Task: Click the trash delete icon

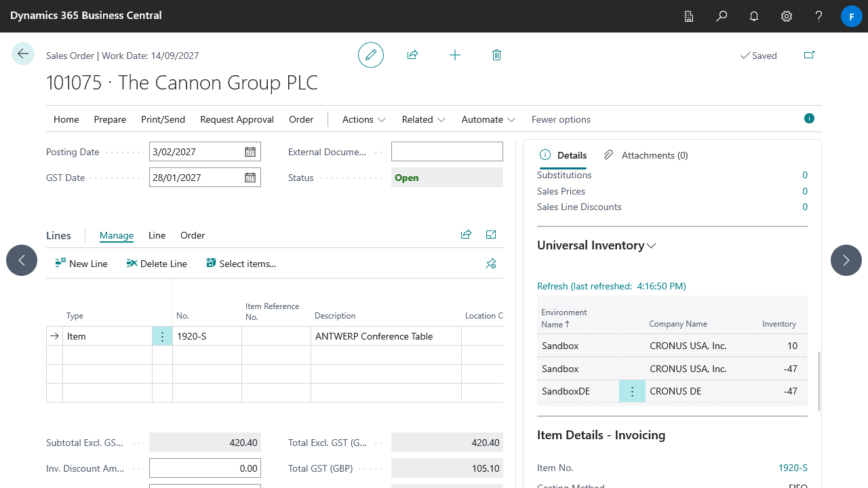Action: tap(496, 55)
